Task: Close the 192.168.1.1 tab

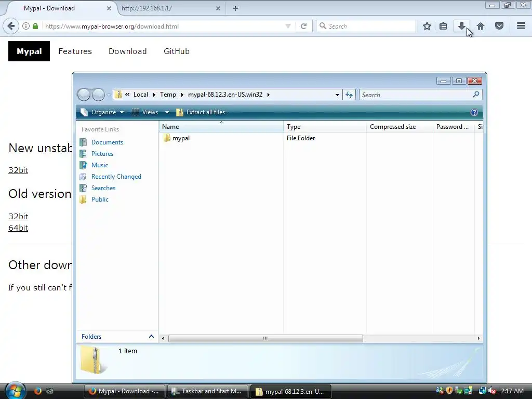Action: click(x=218, y=8)
